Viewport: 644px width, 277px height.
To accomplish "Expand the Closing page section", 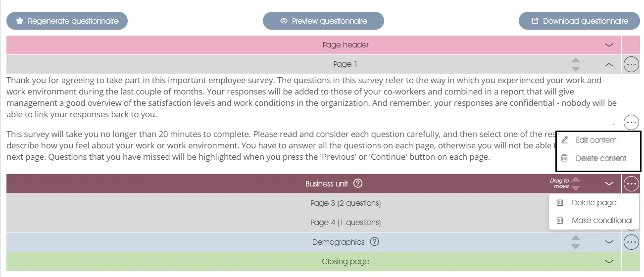I will [609, 262].
